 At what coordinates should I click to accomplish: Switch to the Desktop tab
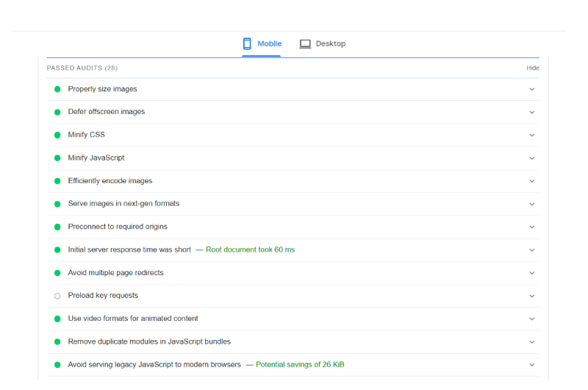[323, 44]
